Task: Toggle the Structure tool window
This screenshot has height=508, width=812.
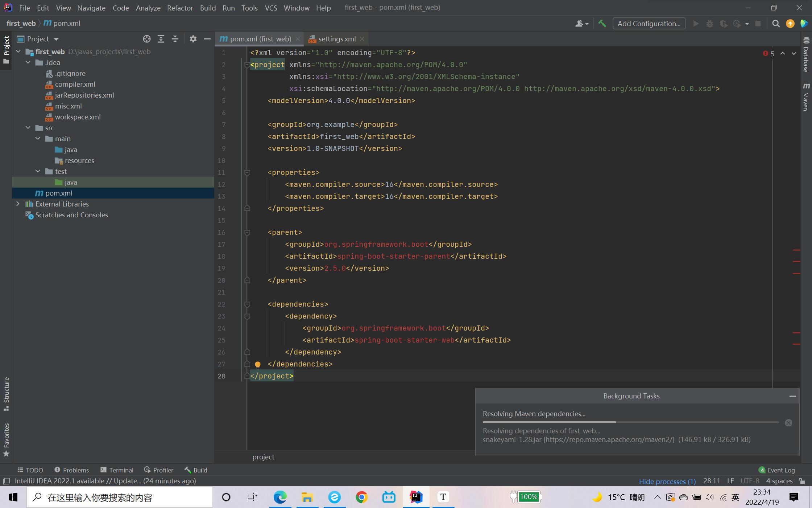Action: [6, 394]
